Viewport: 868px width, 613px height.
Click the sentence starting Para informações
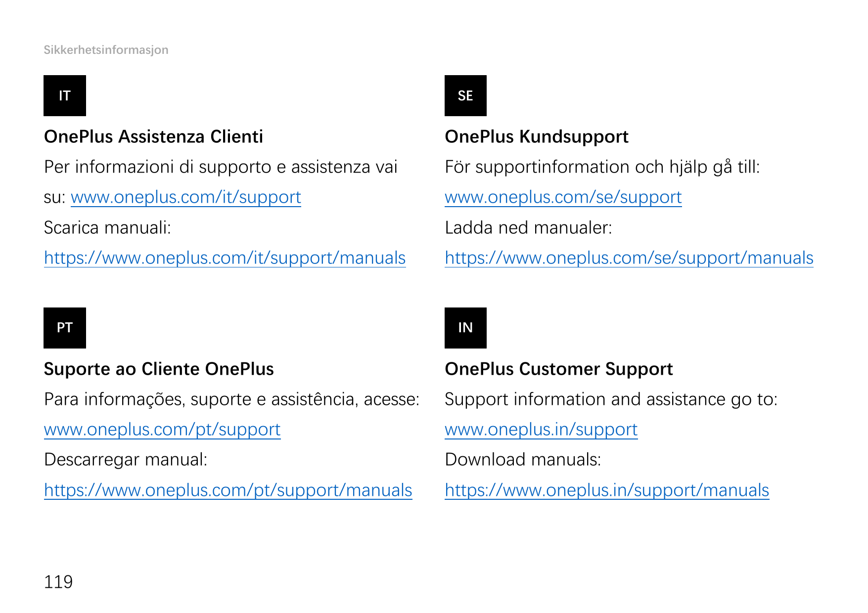pyautogui.click(x=231, y=399)
